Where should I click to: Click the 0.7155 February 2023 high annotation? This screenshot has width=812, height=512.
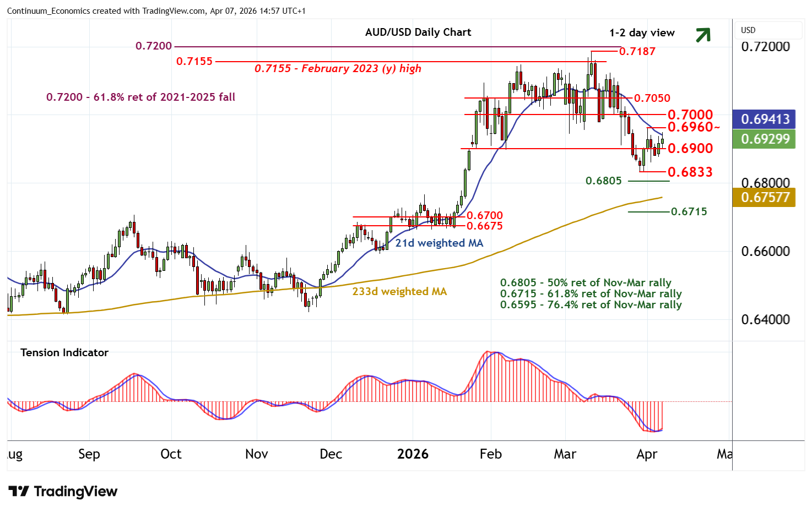[x=338, y=68]
